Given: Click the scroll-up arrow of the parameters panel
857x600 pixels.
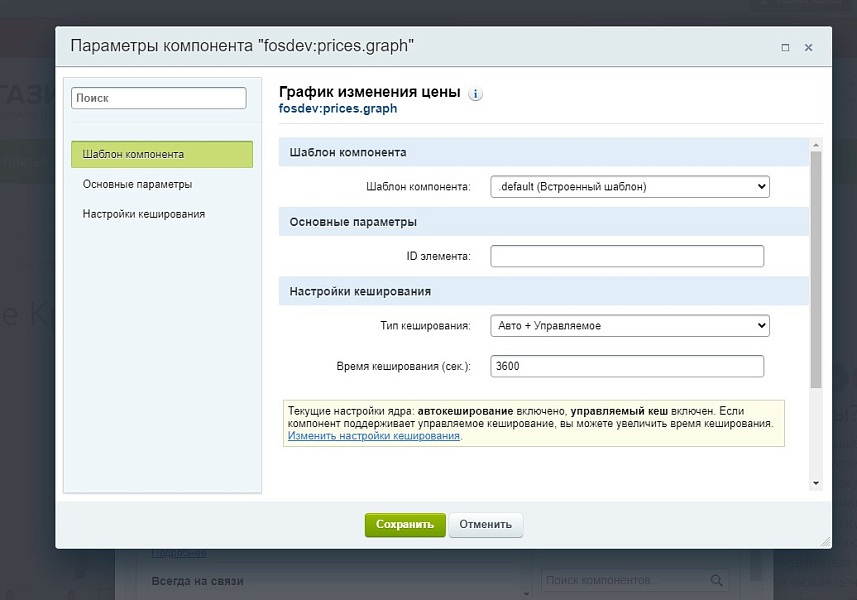Looking at the screenshot, I should coord(816,145).
